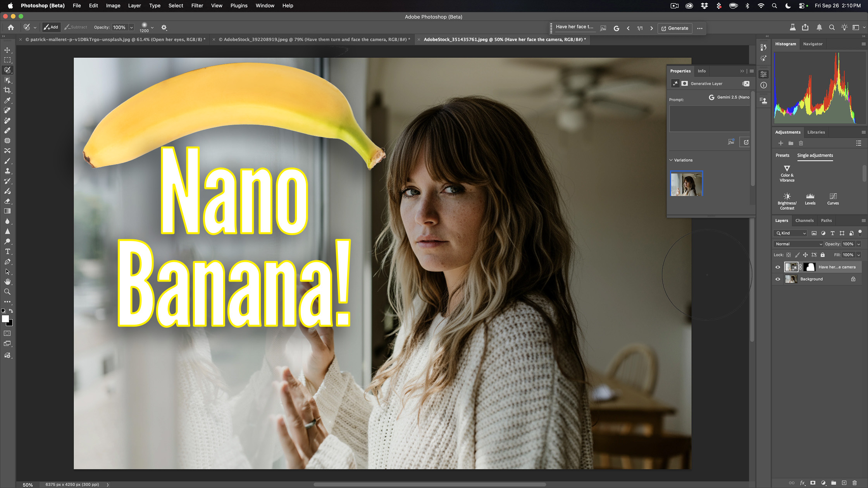Select the Crop tool

(7, 90)
